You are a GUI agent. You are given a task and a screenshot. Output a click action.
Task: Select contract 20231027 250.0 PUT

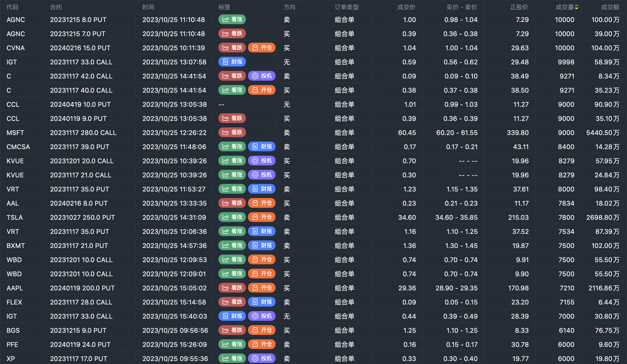point(83,217)
